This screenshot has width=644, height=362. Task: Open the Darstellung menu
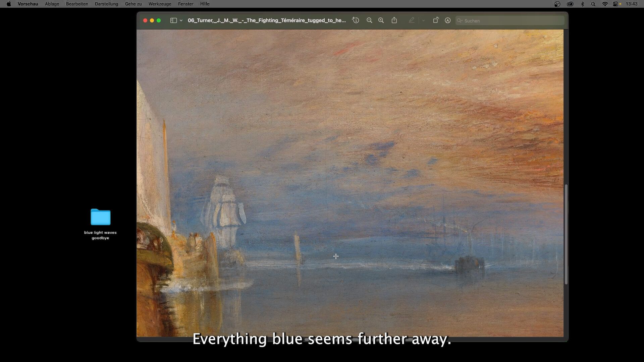106,4
